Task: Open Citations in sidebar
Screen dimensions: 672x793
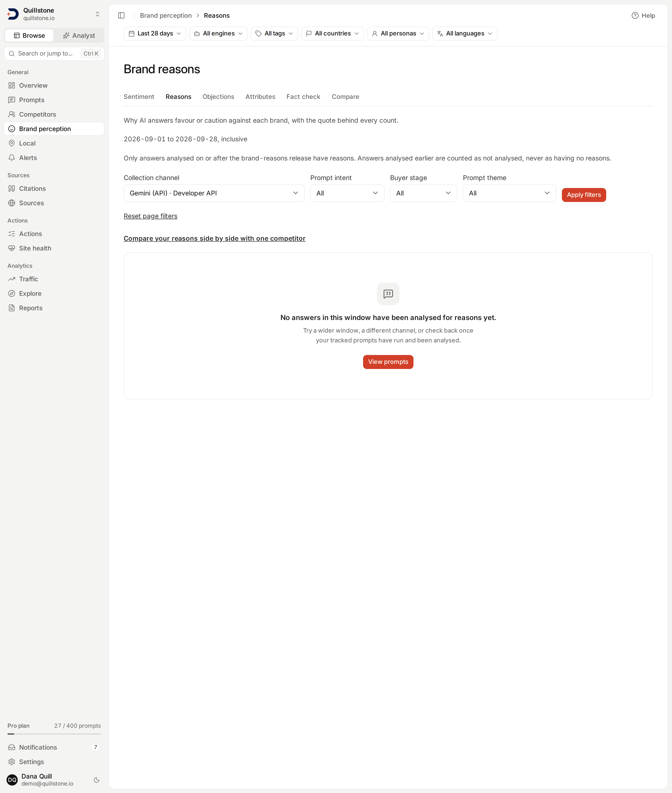Action: click(54, 188)
